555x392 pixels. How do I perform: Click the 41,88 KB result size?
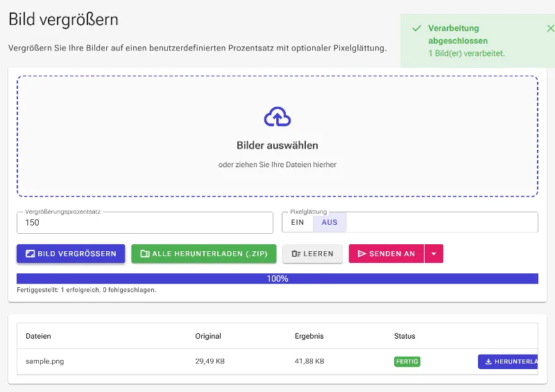tap(309, 361)
